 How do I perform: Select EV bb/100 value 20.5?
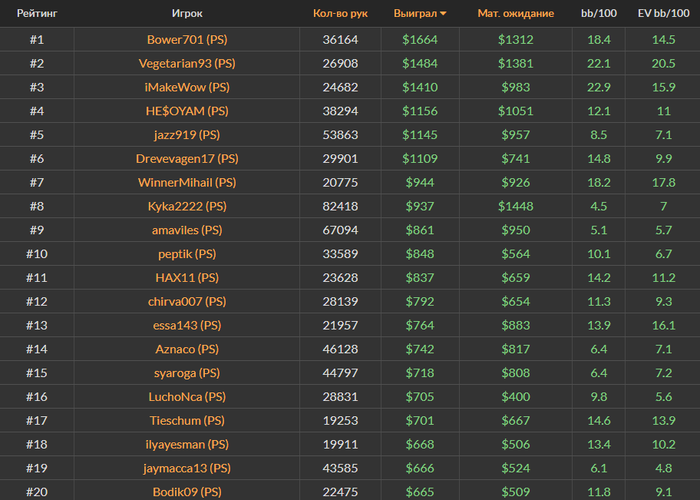point(663,63)
